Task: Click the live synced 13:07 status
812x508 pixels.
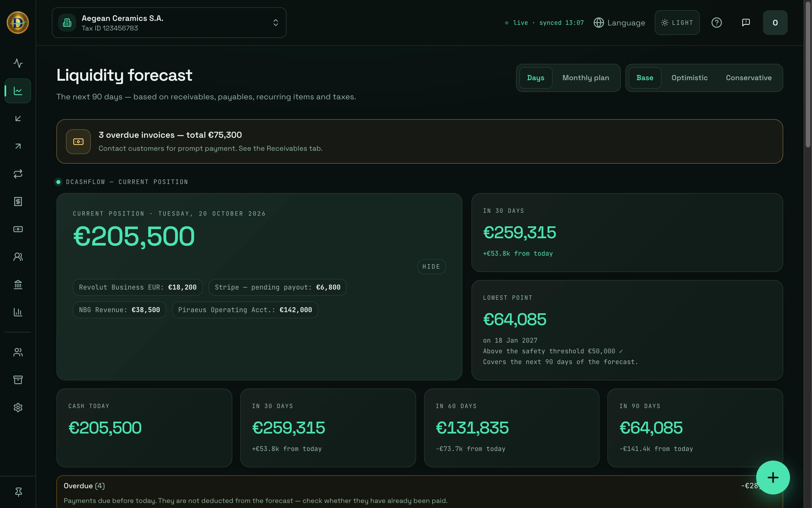Action: [544, 23]
